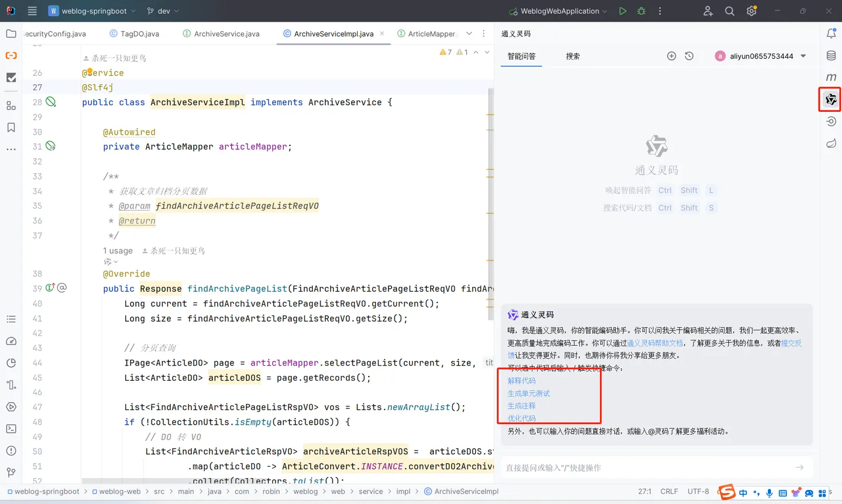Open the main hamburger menu

pos(32,11)
